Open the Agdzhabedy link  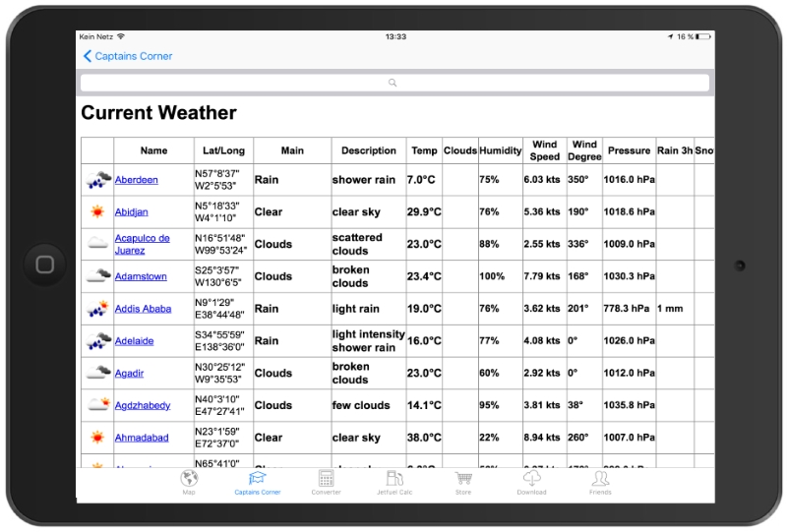(x=142, y=405)
